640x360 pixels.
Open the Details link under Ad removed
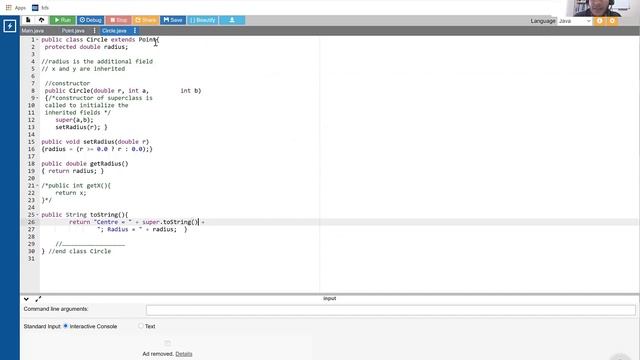click(184, 354)
